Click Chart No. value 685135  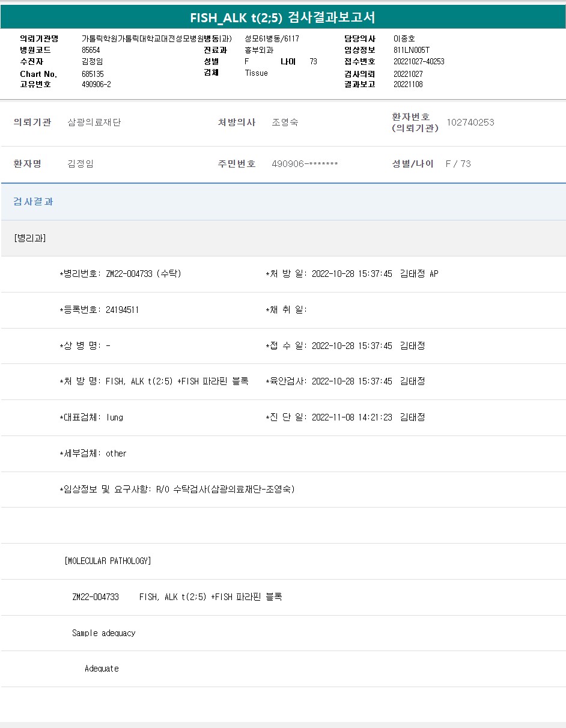coord(93,74)
